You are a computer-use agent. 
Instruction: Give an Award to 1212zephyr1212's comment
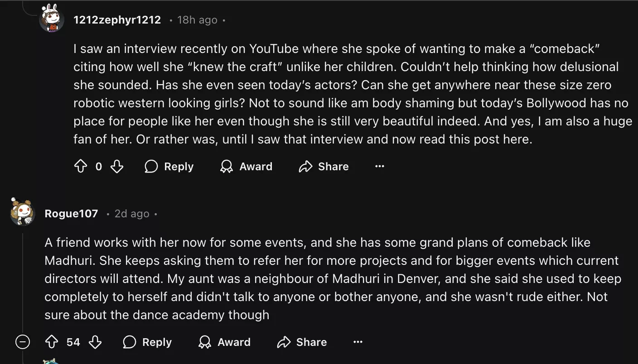click(246, 167)
